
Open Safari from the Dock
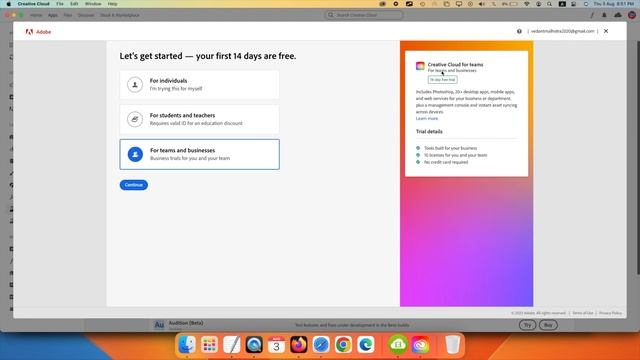tap(321, 345)
